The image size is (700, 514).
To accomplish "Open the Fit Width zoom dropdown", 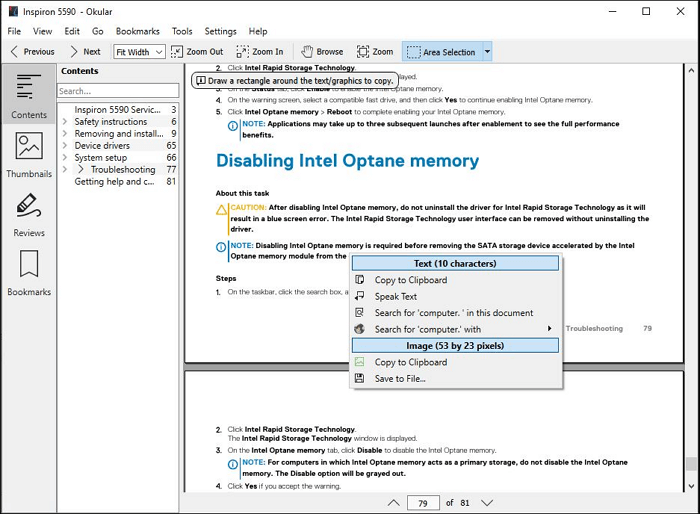I will (x=139, y=52).
